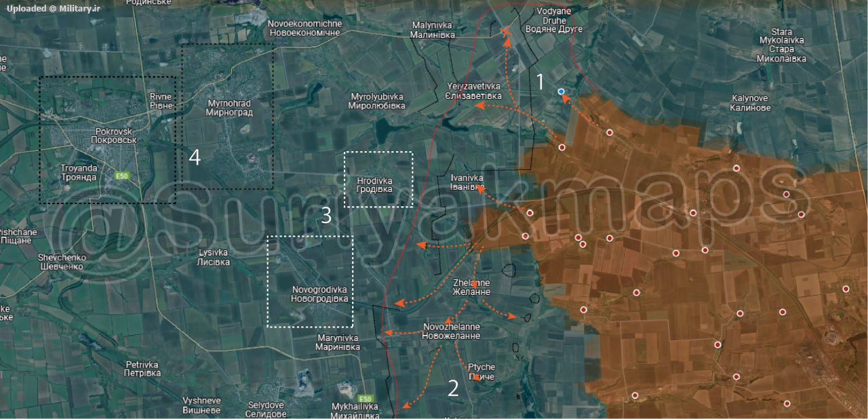Image resolution: width=868 pixels, height=419 pixels.
Task: Click the Novoekonomichne label
Action: point(305,28)
